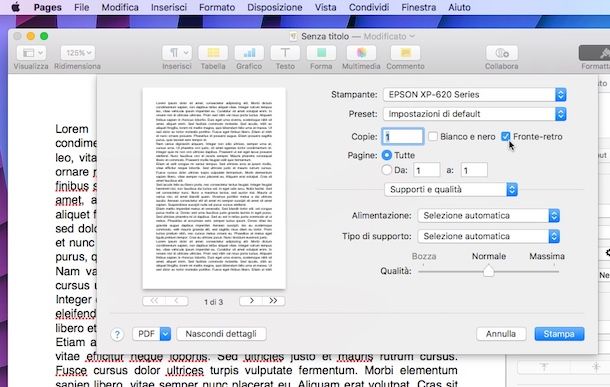The width and height of the screenshot is (610, 387).
Task: Click the Formattazione brush toolbar icon
Action: coord(595,53)
